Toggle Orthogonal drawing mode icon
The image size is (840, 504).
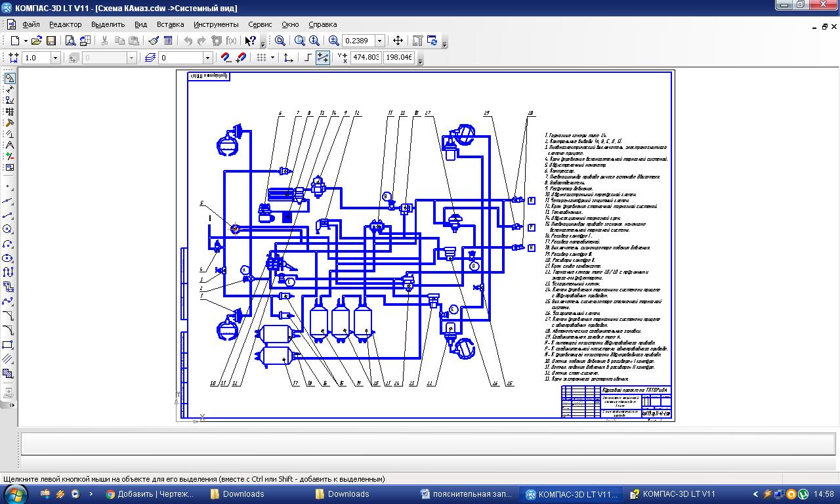pyautogui.click(x=308, y=58)
